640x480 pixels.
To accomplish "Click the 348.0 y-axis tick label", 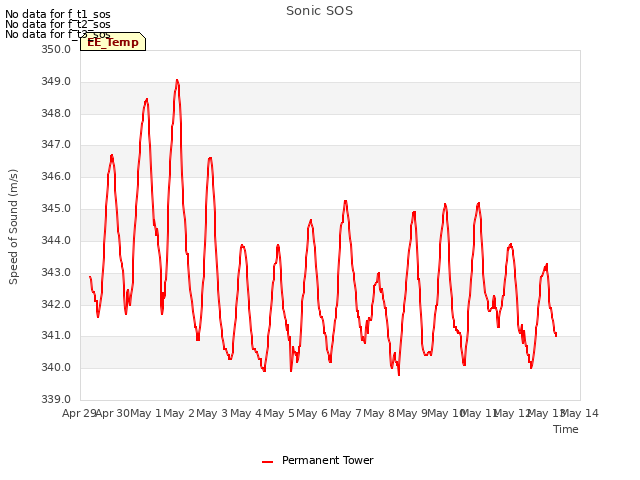I will [56, 113].
